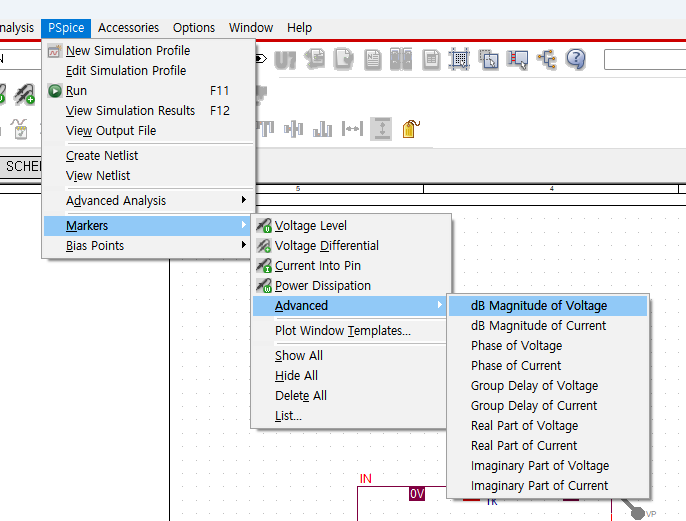The image size is (686, 521).
Task: Click the Drag Connected Object toolbar icon
Action: pyautogui.click(x=518, y=59)
